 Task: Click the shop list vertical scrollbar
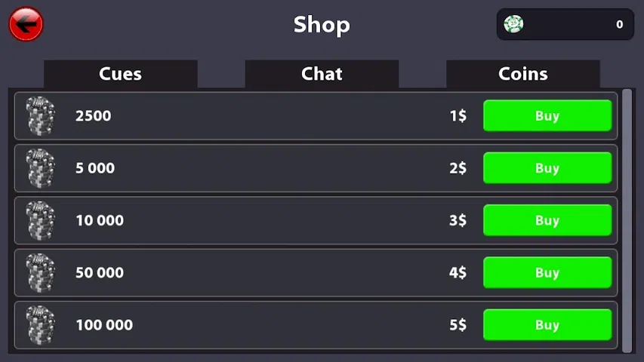click(627, 219)
